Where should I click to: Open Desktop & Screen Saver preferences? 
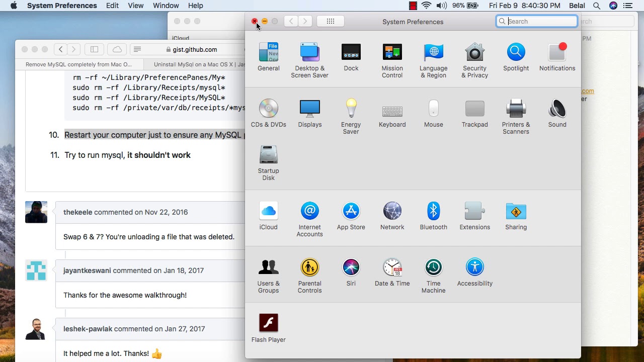point(309,60)
